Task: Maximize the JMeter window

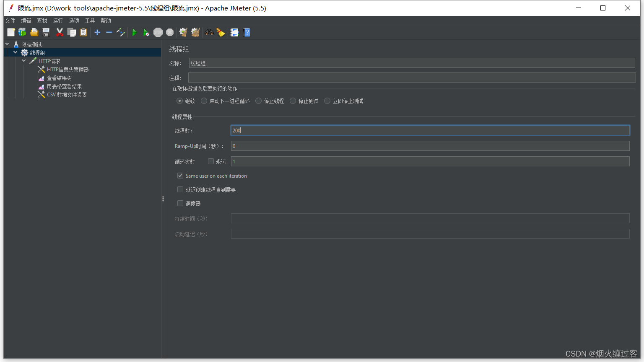Action: 603,8
